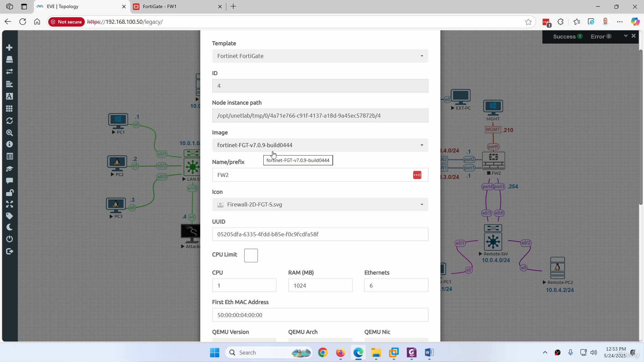Close the notification panel with X

(x=634, y=36)
